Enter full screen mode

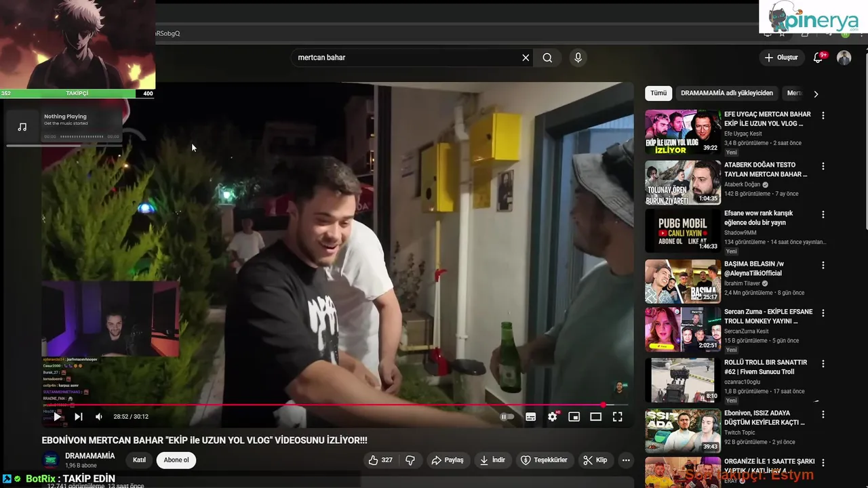pyautogui.click(x=618, y=417)
